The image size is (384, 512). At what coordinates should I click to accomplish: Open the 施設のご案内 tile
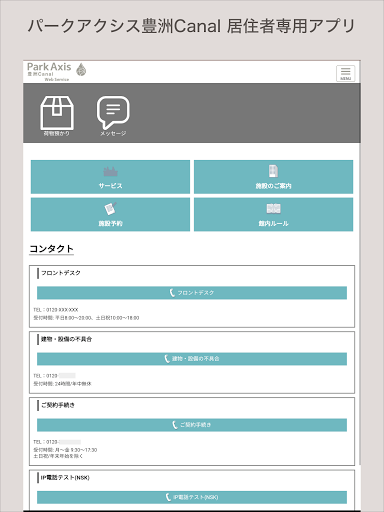pos(273,177)
